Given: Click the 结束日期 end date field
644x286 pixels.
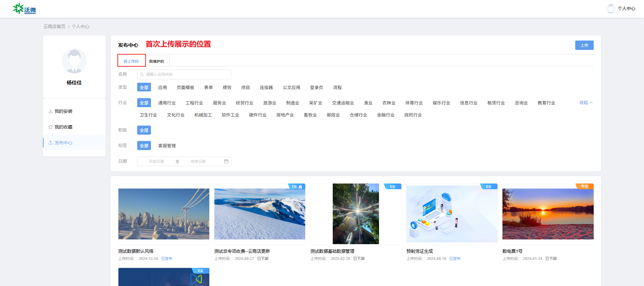Looking at the screenshot, I should [x=198, y=161].
